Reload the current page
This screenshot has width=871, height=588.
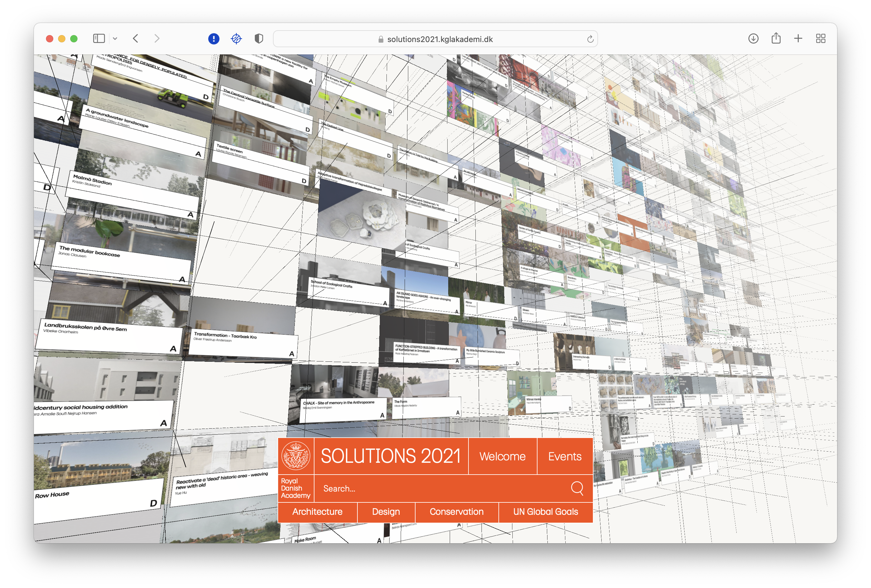(x=590, y=39)
